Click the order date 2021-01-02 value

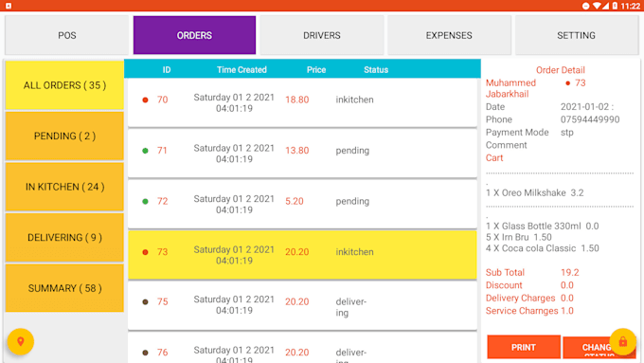coord(587,107)
